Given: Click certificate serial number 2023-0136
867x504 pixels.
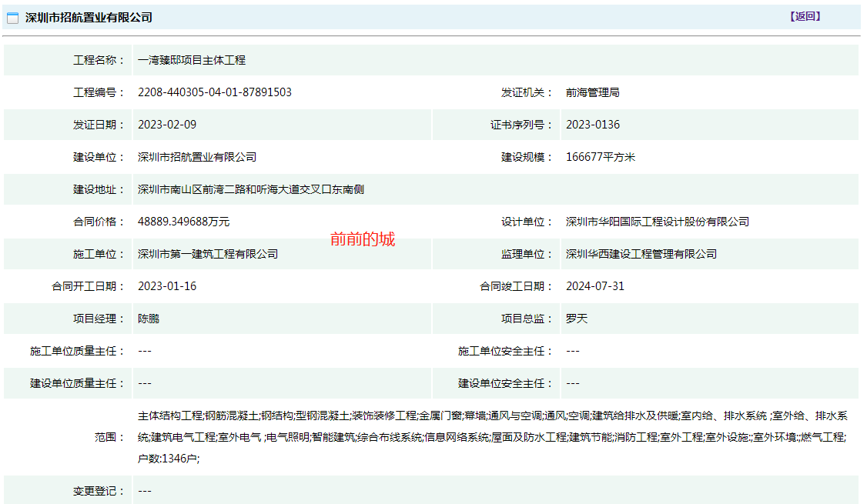Looking at the screenshot, I should point(592,125).
